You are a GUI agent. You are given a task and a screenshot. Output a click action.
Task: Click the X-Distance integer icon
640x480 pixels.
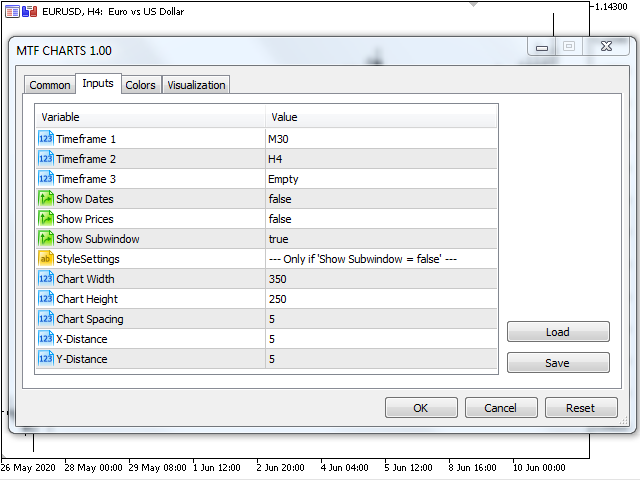pos(46,338)
